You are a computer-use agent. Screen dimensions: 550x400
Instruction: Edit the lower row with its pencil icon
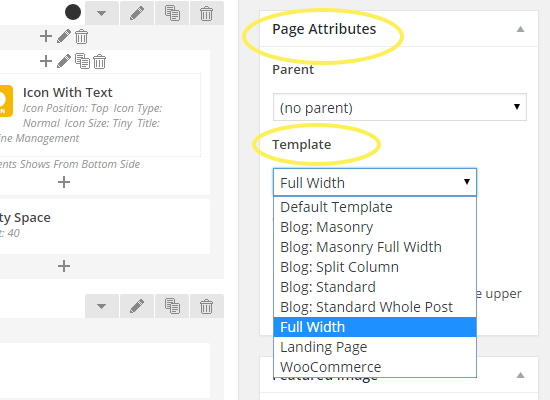[x=137, y=306]
